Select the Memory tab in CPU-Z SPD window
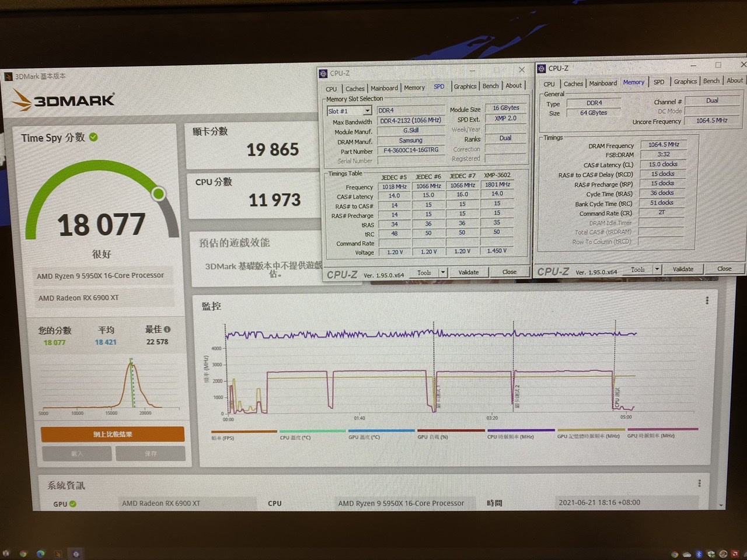 point(414,87)
